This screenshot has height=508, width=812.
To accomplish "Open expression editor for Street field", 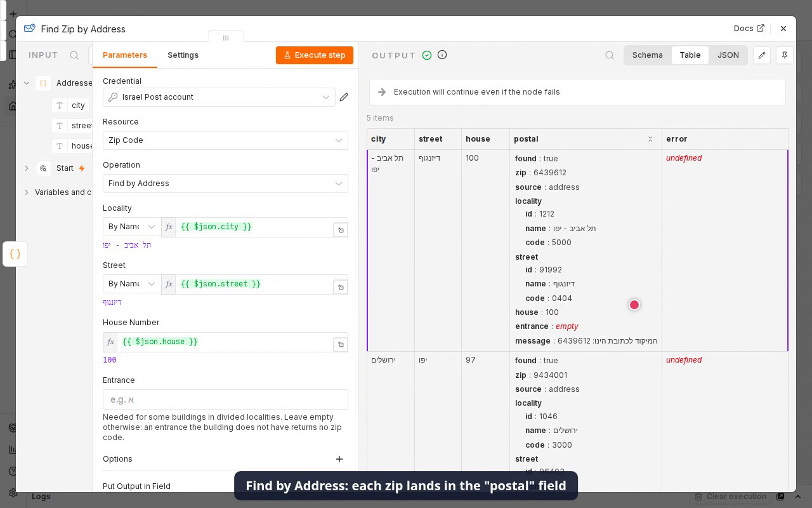I will tap(341, 287).
